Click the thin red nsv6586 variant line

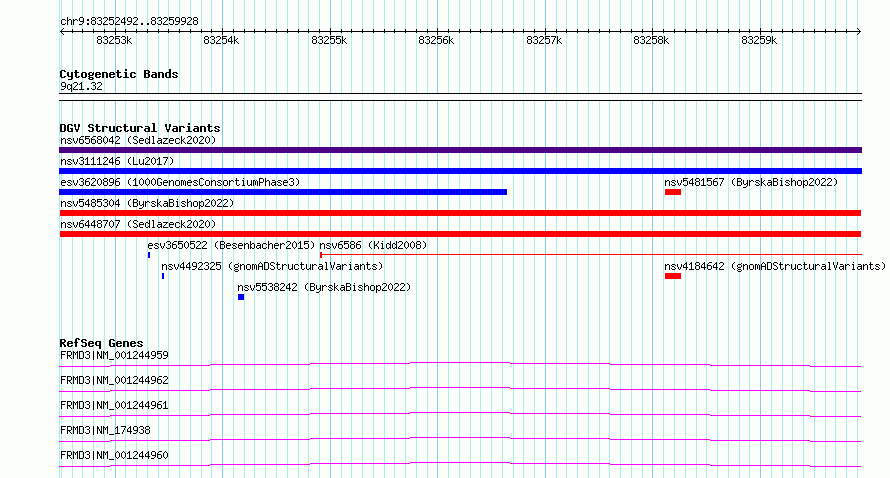click(591, 255)
